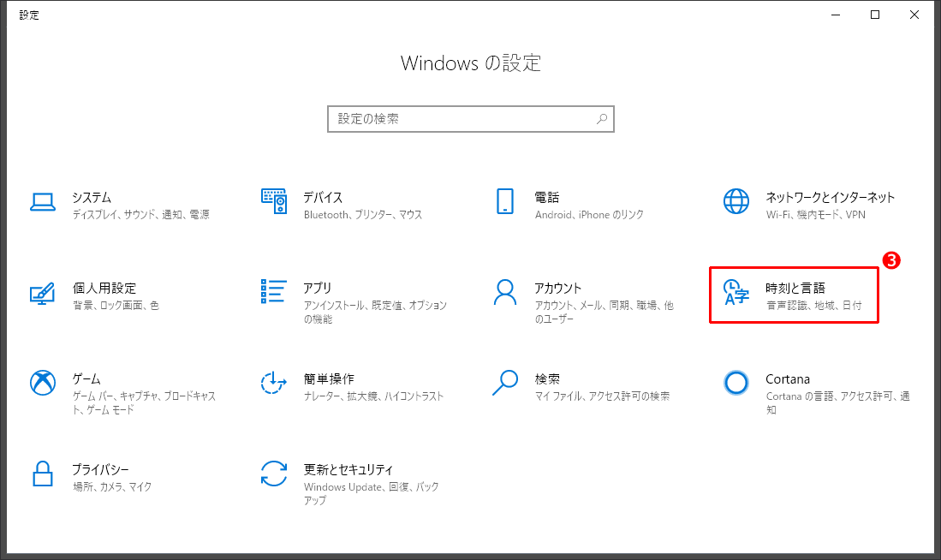941x560 pixels.
Task: Click the text 場所、カメラ、マイク
Action: pos(112,486)
